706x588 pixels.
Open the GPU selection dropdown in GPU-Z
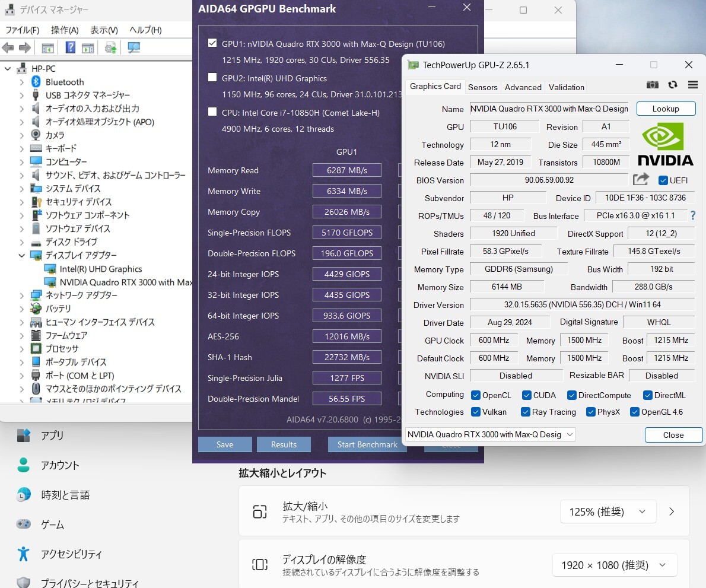570,434
